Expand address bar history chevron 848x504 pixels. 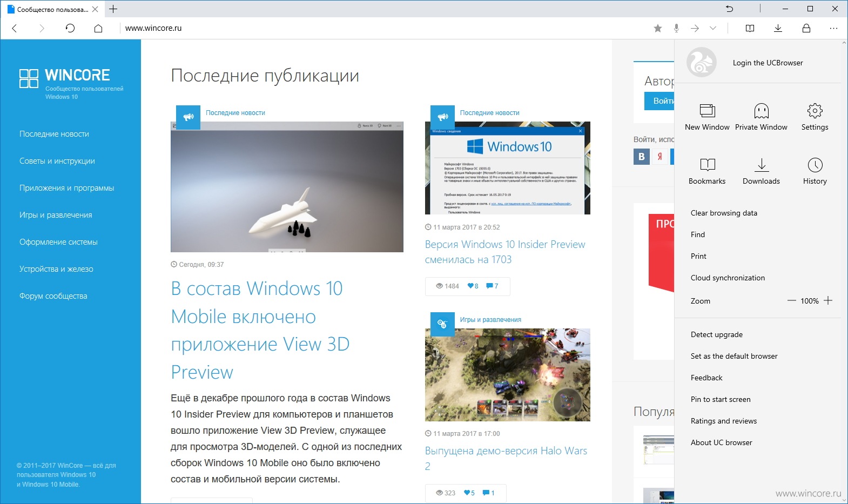click(x=713, y=28)
